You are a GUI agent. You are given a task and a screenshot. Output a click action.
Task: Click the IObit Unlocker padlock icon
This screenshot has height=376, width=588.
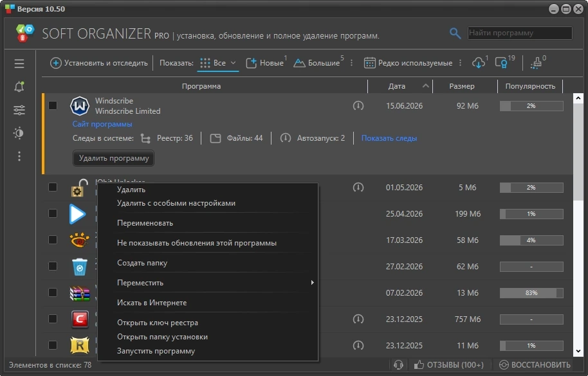pos(80,188)
